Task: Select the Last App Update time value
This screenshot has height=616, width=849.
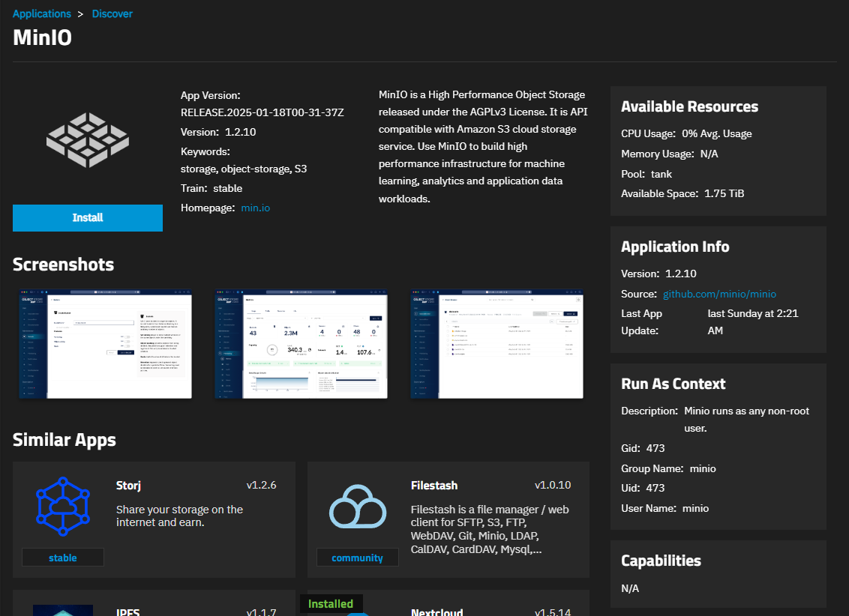Action: click(x=753, y=321)
